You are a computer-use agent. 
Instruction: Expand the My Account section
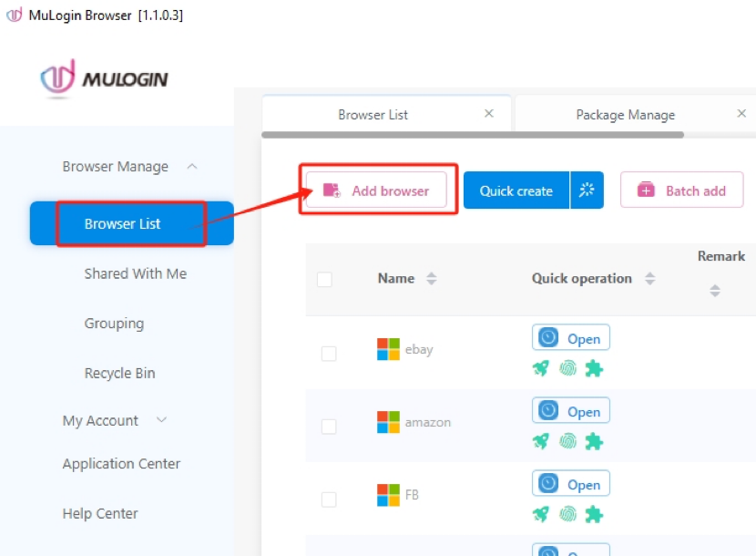(x=162, y=420)
